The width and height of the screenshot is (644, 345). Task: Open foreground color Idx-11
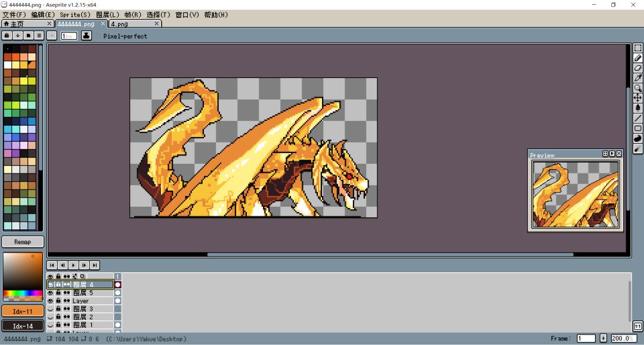point(23,312)
